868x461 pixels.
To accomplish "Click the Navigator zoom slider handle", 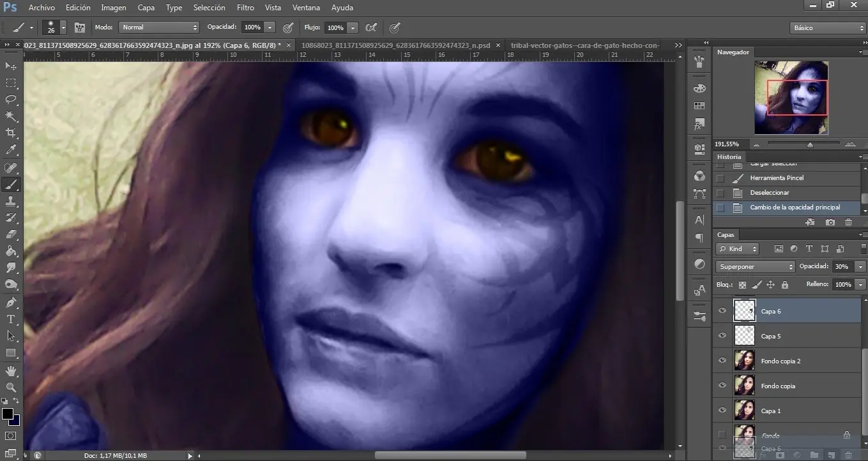I will (810, 145).
